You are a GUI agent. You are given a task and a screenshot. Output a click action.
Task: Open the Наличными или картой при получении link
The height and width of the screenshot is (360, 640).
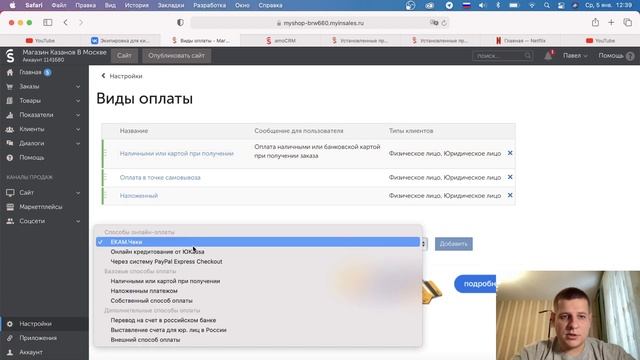pyautogui.click(x=177, y=153)
